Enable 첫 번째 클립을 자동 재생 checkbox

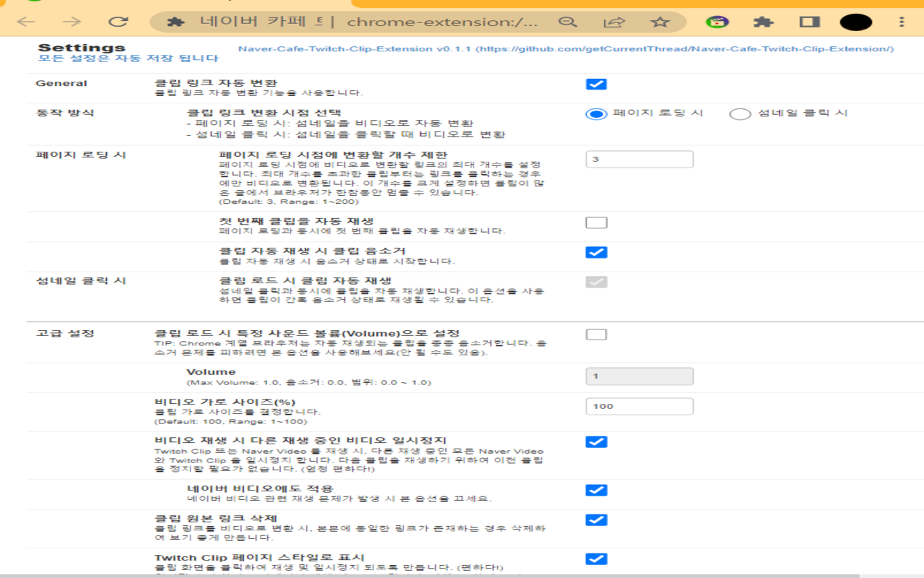point(596,223)
